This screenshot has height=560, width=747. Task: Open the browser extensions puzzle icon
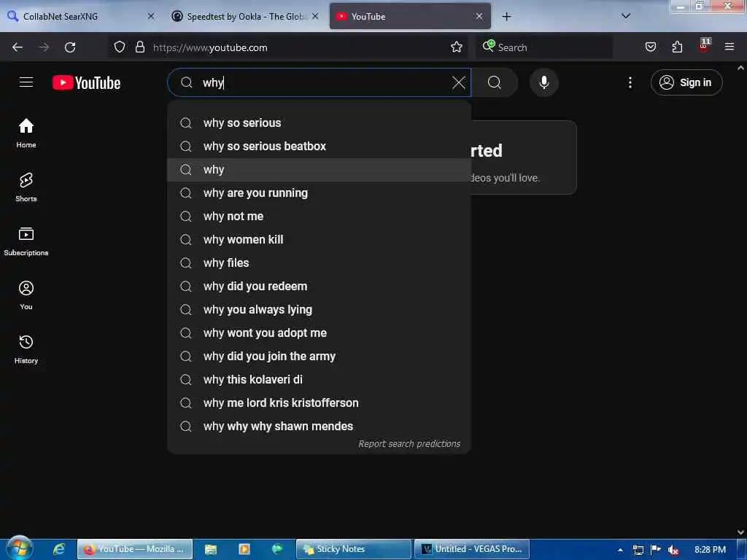[677, 47]
